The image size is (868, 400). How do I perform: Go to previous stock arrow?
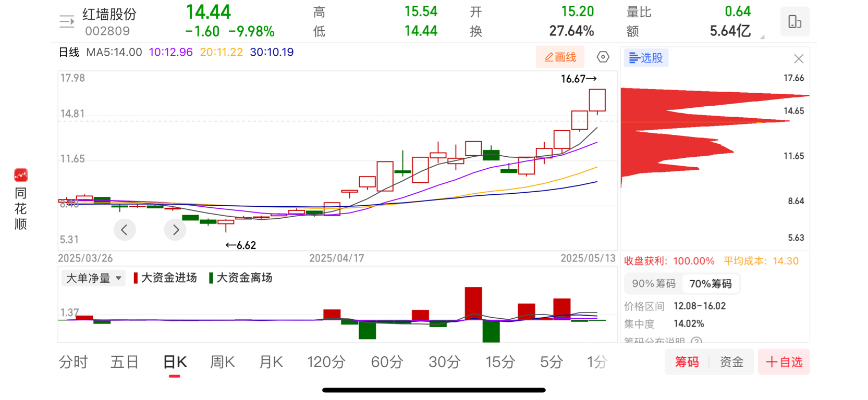(x=125, y=230)
